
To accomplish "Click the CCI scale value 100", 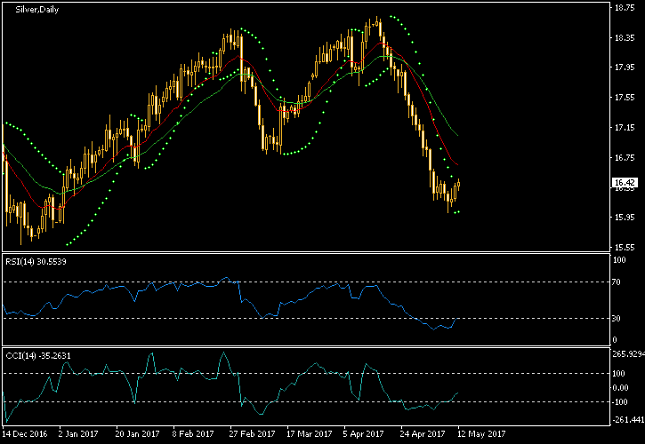I will [x=619, y=374].
